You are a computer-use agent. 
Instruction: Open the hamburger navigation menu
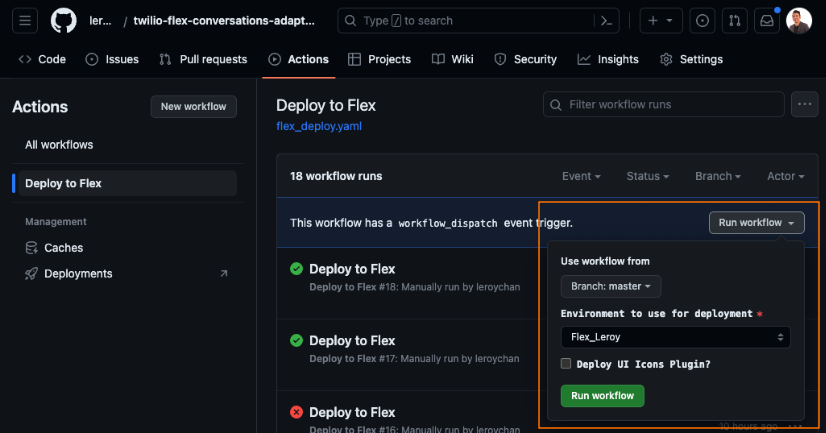pos(25,21)
